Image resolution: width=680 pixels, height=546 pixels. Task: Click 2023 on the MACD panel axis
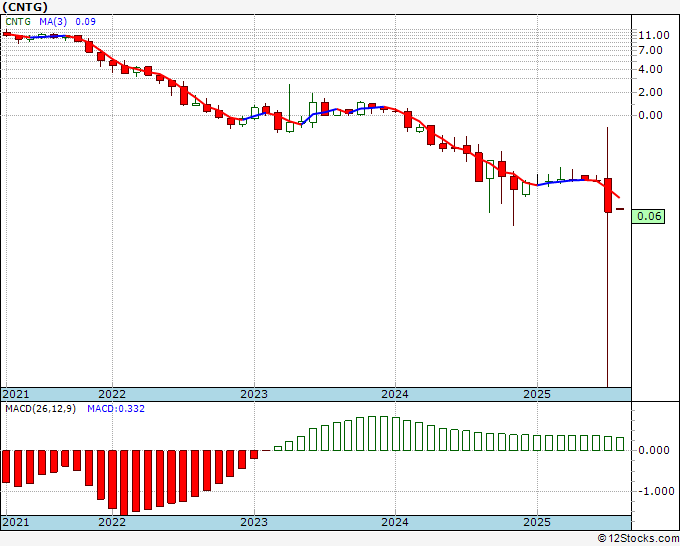254,522
